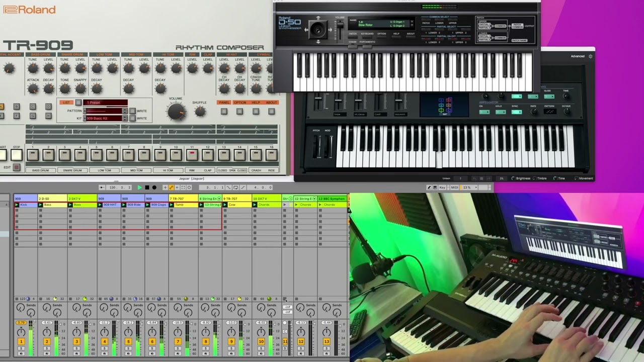Toggle DX7 V arpeggiator SYNC switch

tap(516, 112)
